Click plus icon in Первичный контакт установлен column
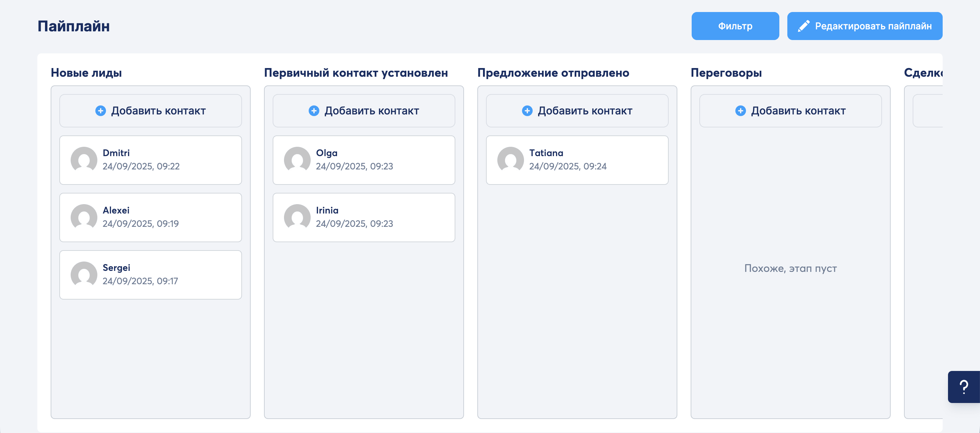Viewport: 980px width, 433px height. tap(313, 111)
